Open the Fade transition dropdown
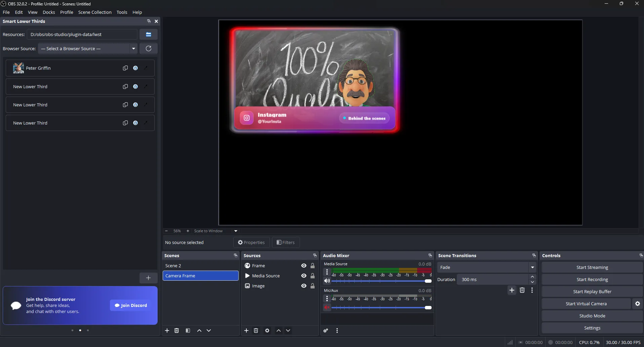The height and width of the screenshot is (347, 644). coord(532,267)
